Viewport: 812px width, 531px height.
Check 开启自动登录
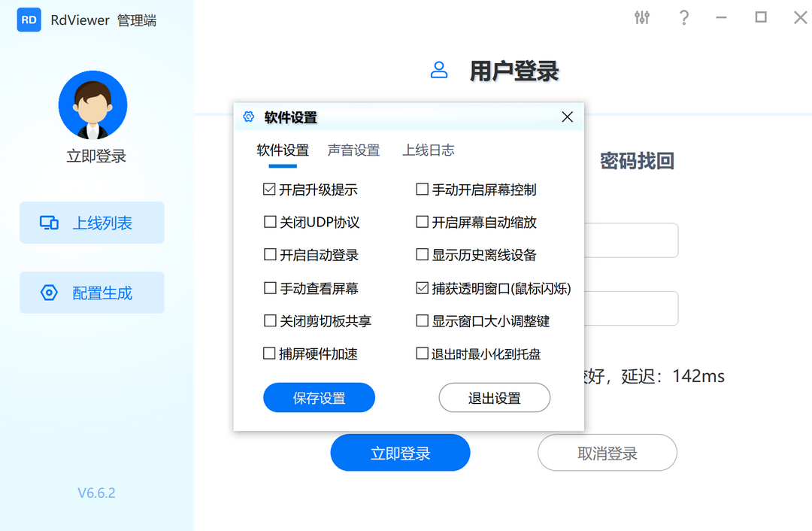click(268, 254)
